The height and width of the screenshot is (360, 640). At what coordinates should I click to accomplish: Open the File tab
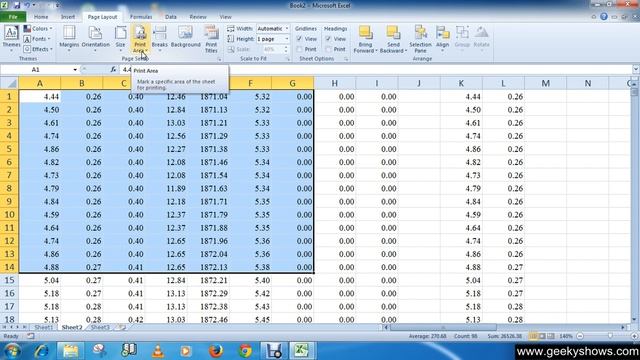pyautogui.click(x=13, y=17)
